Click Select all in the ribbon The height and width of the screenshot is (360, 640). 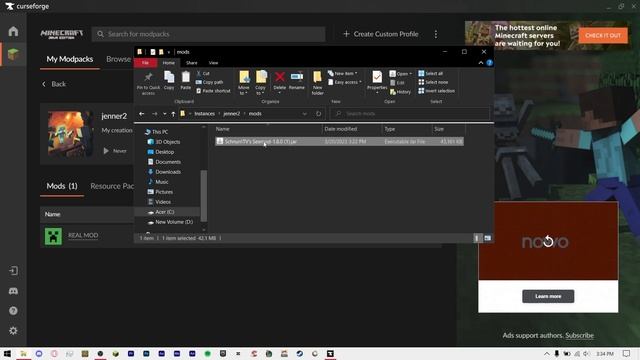click(x=431, y=73)
